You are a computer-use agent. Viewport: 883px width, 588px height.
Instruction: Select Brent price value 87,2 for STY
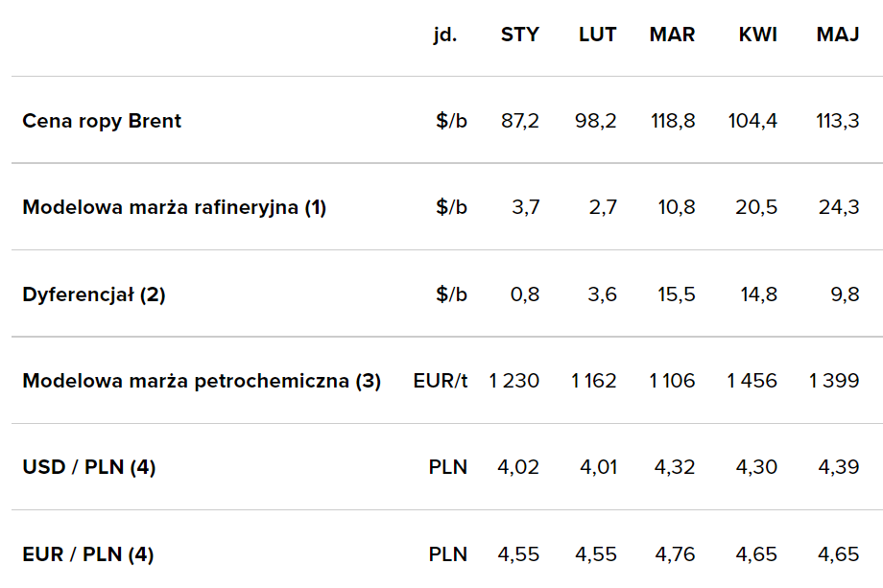[x=520, y=121]
